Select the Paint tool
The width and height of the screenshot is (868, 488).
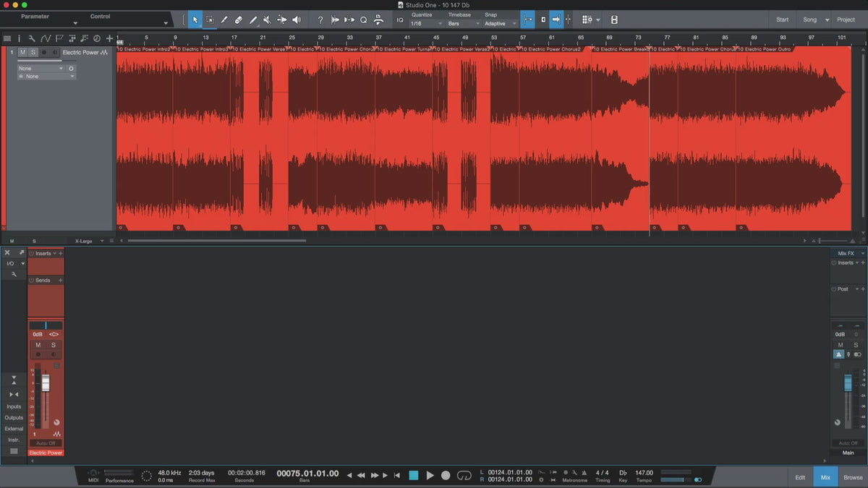click(253, 20)
